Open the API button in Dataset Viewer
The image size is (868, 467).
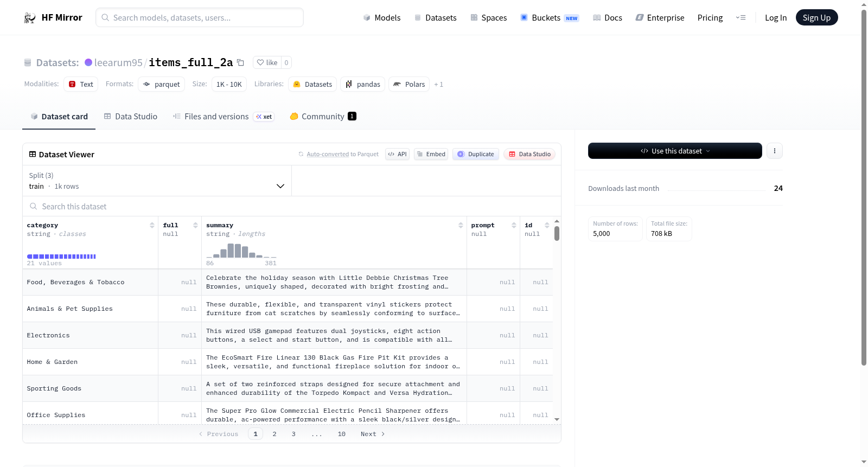click(x=397, y=154)
